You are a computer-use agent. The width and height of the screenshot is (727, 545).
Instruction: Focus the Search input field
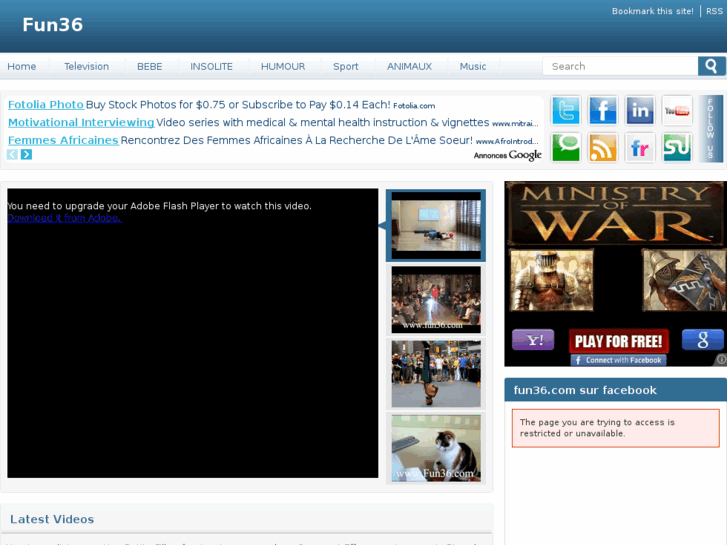coord(620,66)
